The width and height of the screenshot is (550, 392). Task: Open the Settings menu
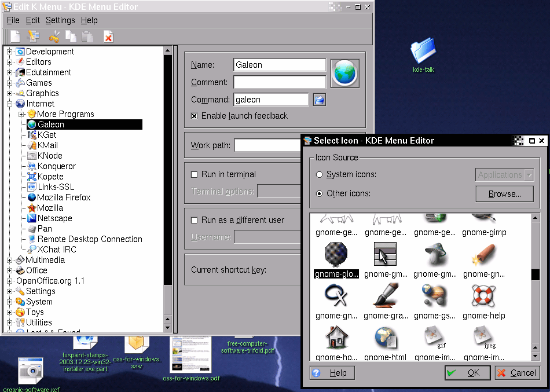coord(60,20)
